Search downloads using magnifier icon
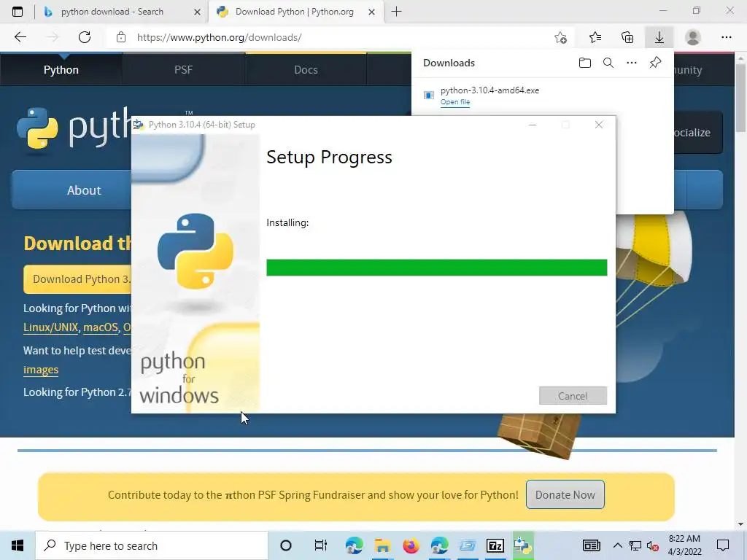This screenshot has width=747, height=560. point(608,63)
